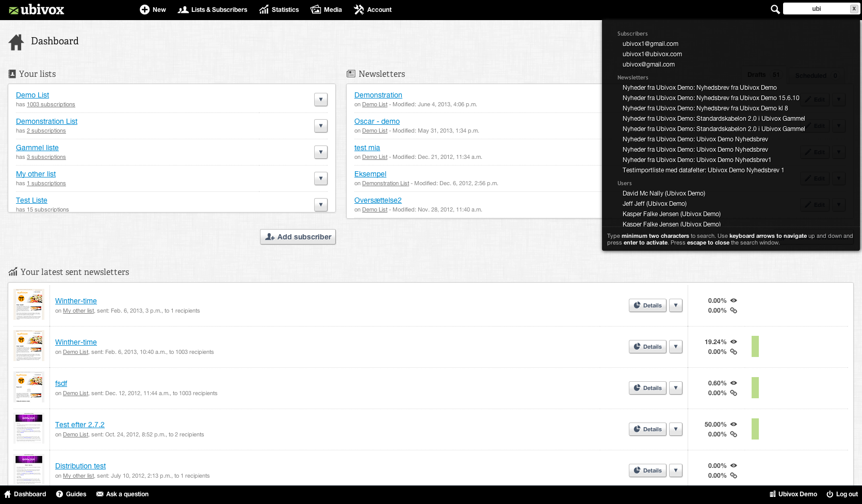Click Details for Winther-time on My other list
The height and width of the screenshot is (504, 862).
(x=647, y=305)
